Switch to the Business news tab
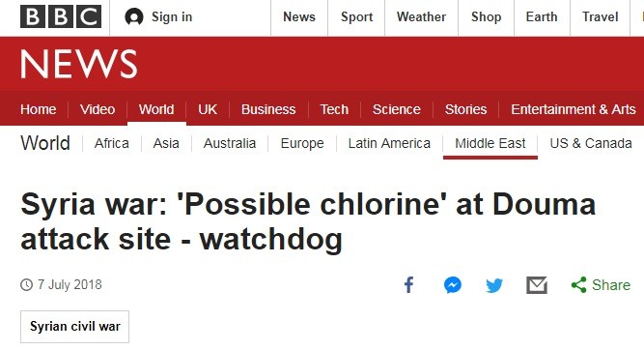 point(268,109)
